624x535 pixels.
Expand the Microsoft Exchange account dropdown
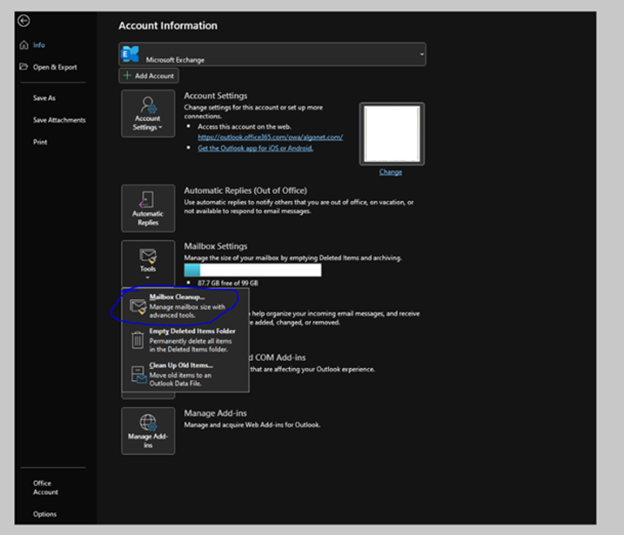coord(272,54)
